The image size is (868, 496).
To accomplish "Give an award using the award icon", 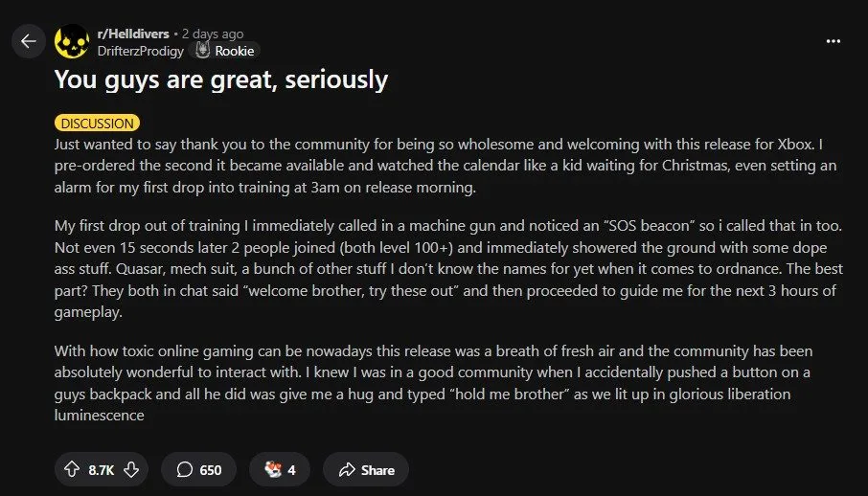I will 271,469.
